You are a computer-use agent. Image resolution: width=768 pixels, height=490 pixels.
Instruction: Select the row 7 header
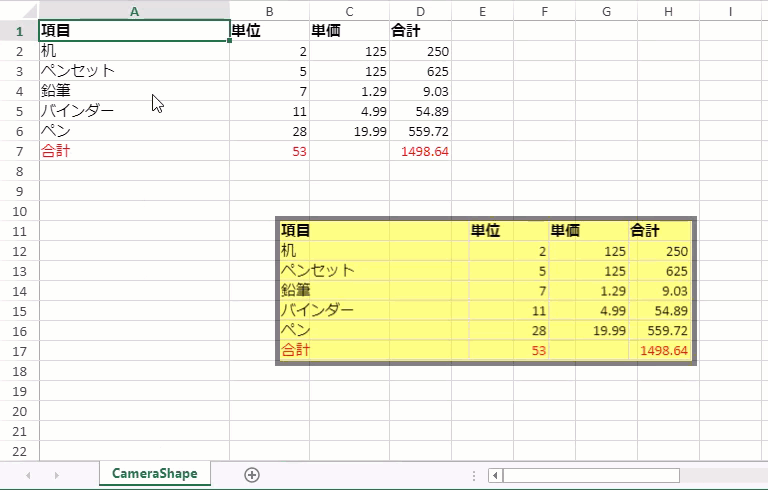coord(19,151)
